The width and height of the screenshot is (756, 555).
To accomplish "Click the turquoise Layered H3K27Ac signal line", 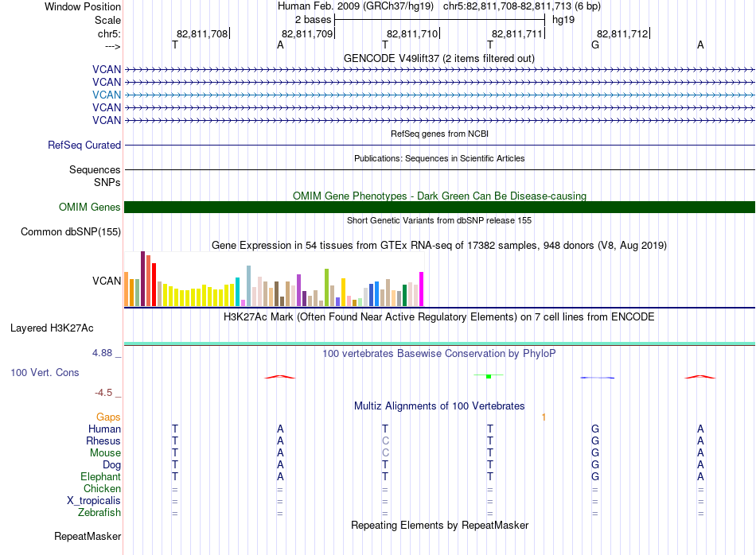I will [x=439, y=343].
